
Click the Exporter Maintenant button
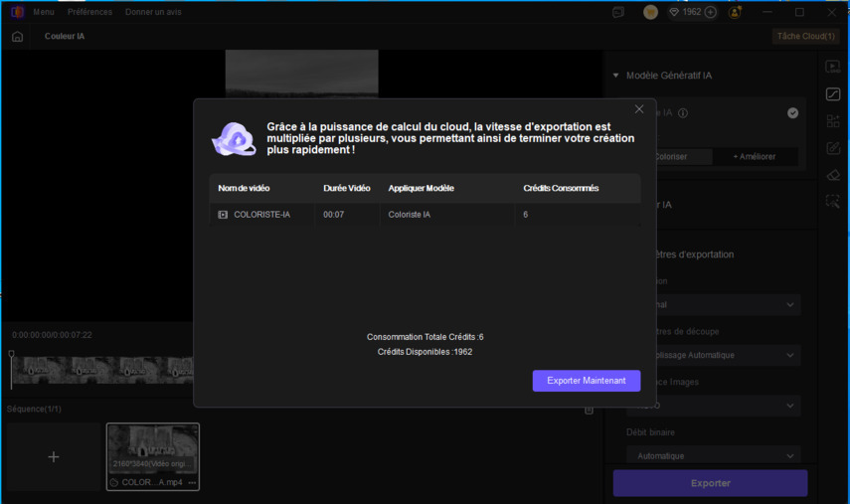(x=586, y=381)
